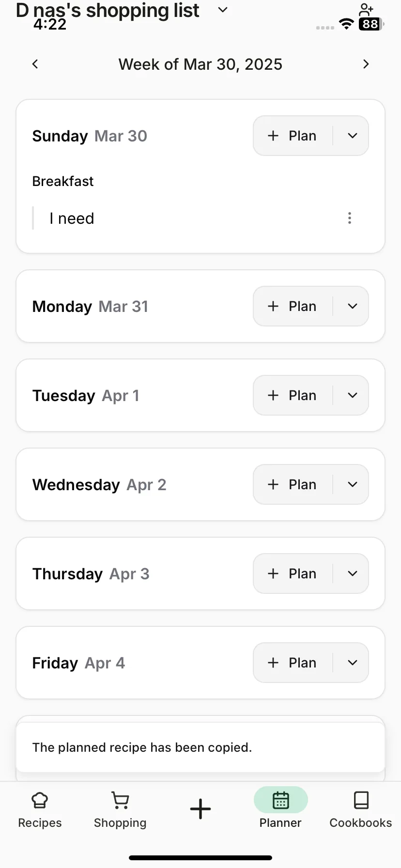Add a plan for Thursday Apr 3

tap(293, 573)
